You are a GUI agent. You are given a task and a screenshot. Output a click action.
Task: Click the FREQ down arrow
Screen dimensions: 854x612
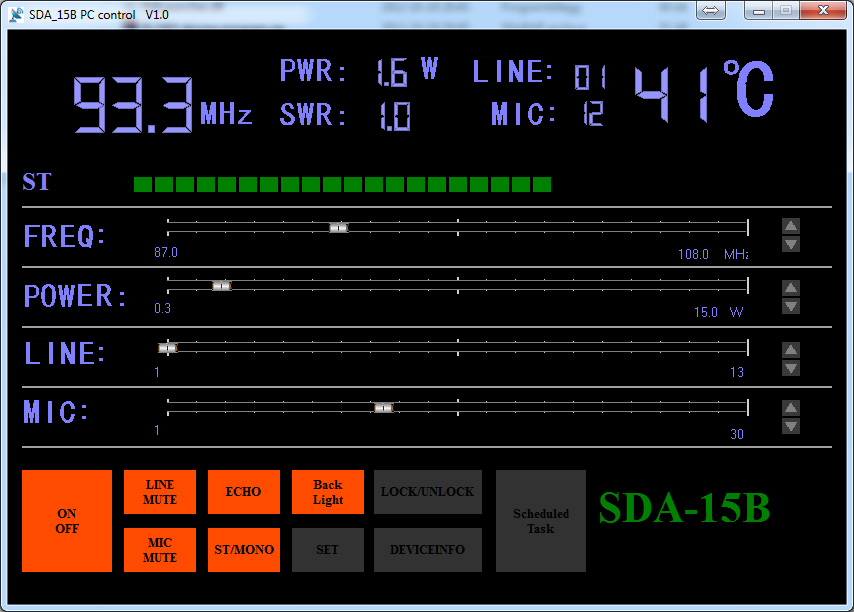791,244
